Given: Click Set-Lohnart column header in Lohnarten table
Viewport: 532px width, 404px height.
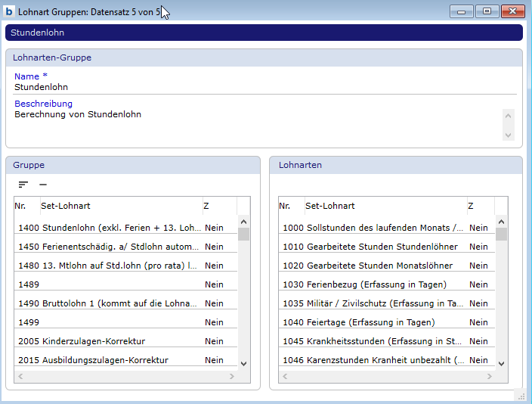Looking at the screenshot, I should 384,206.
